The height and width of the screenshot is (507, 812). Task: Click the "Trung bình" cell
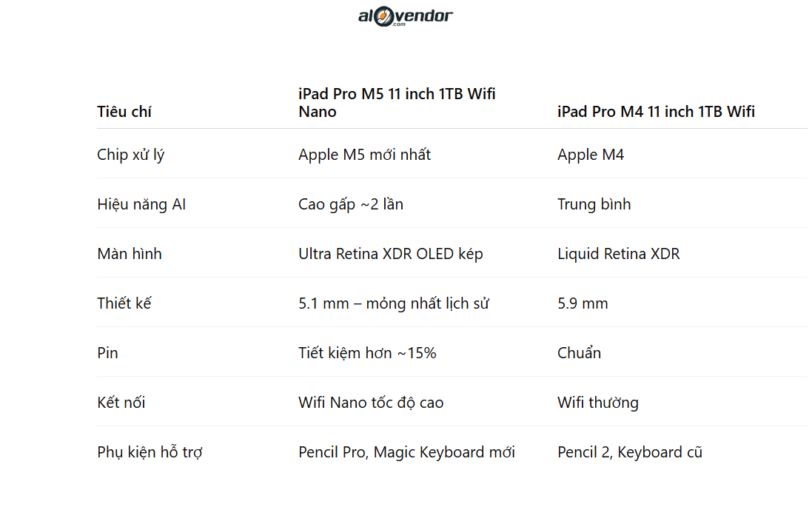click(x=594, y=204)
